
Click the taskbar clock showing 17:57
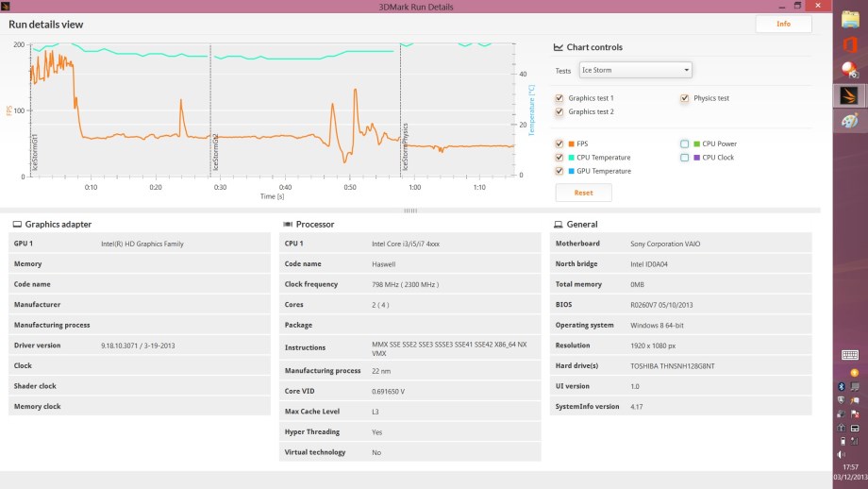coord(850,470)
